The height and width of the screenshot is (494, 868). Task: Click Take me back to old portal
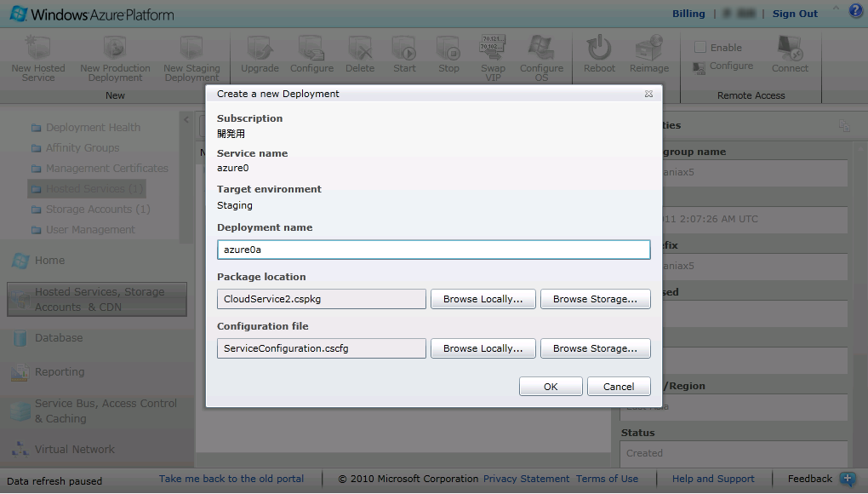point(231,479)
